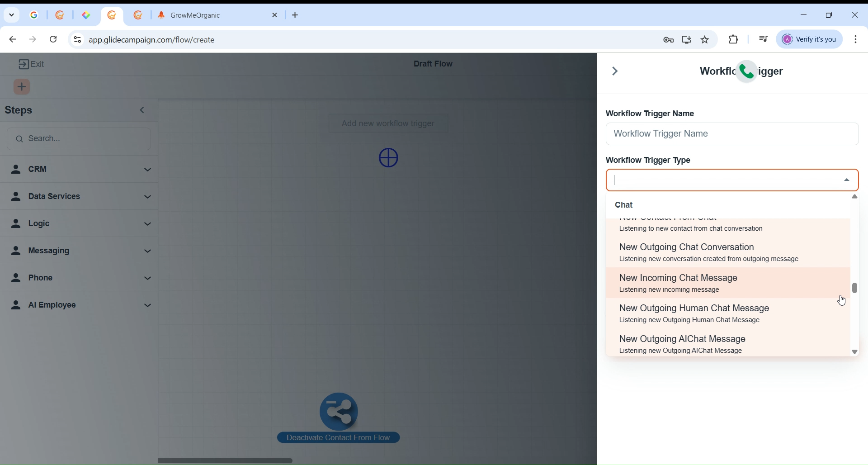868x465 pixels.
Task: Collapse the Steps sidebar panel
Action: click(143, 111)
